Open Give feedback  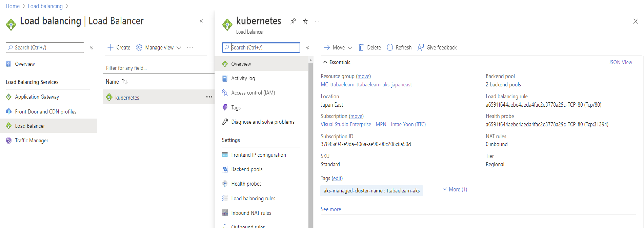[x=437, y=47]
